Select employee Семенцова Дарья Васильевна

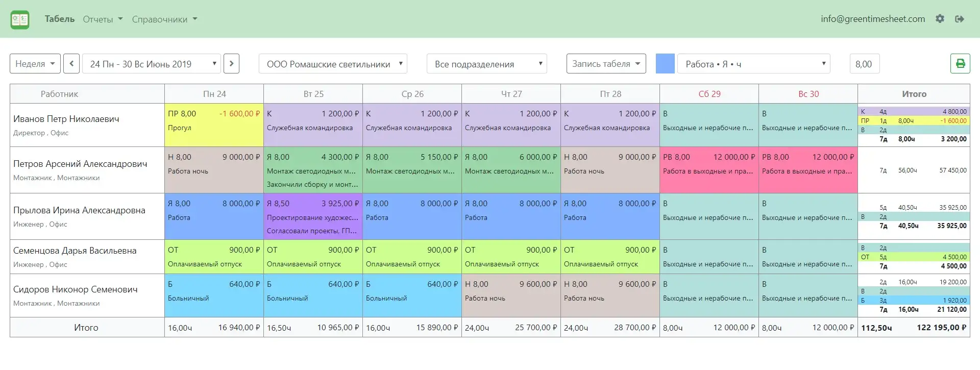coord(75,251)
